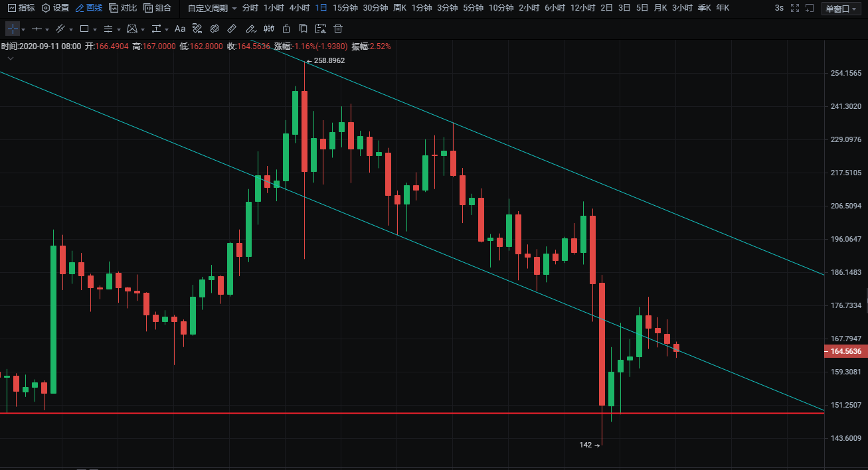Open the 指标 indicators panel

[21, 8]
